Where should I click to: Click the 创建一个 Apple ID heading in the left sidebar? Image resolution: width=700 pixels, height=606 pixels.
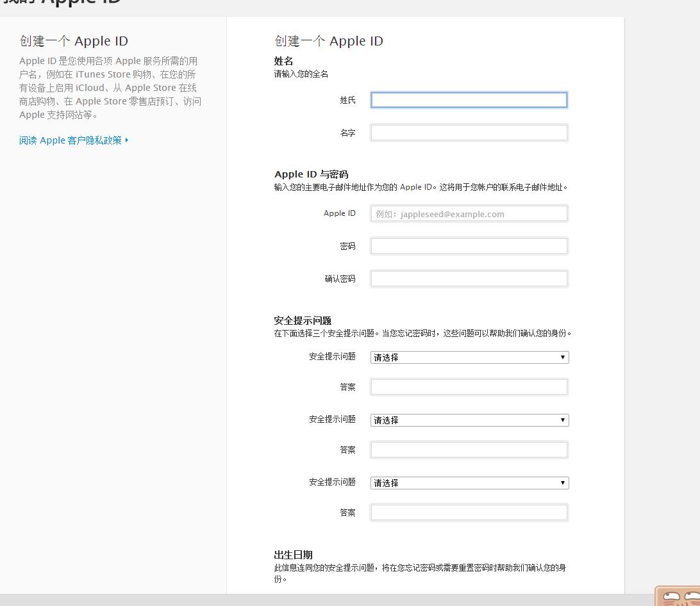coord(74,41)
